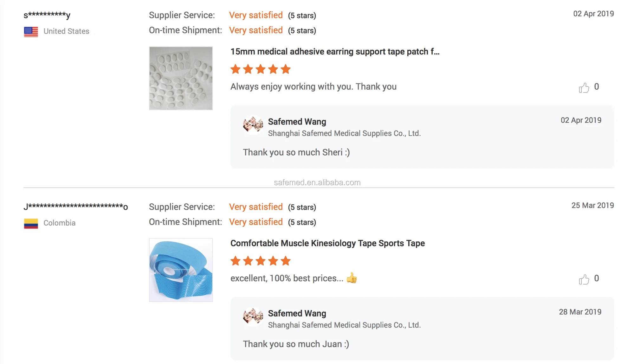Click the five-star rating for Kinesiology Tape
The image size is (634, 364).
click(260, 261)
